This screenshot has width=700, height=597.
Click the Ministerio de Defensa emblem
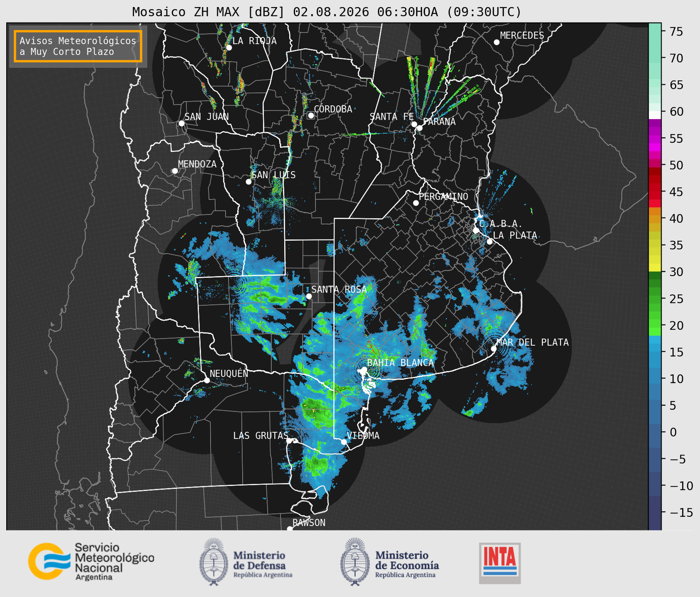[214, 562]
